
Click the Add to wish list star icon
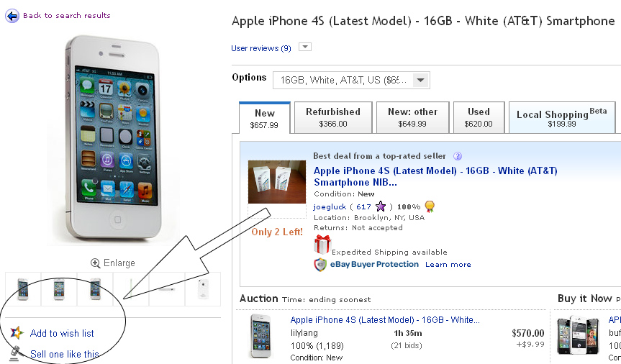pos(17,333)
